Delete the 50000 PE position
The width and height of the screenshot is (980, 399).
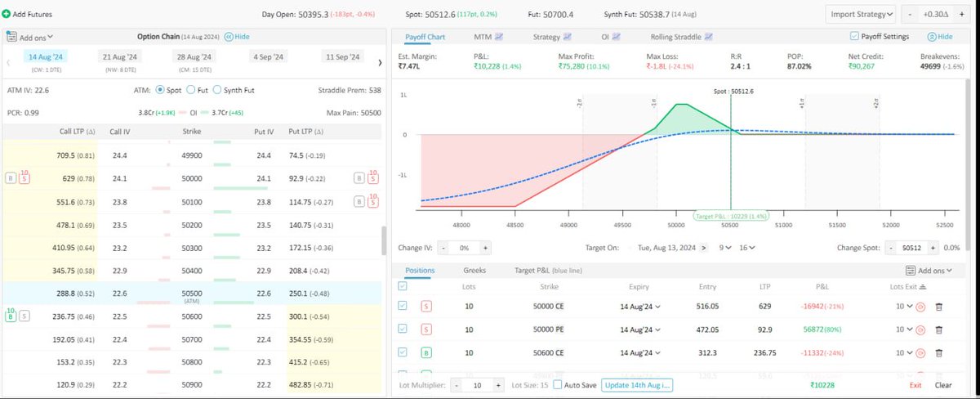(938, 329)
